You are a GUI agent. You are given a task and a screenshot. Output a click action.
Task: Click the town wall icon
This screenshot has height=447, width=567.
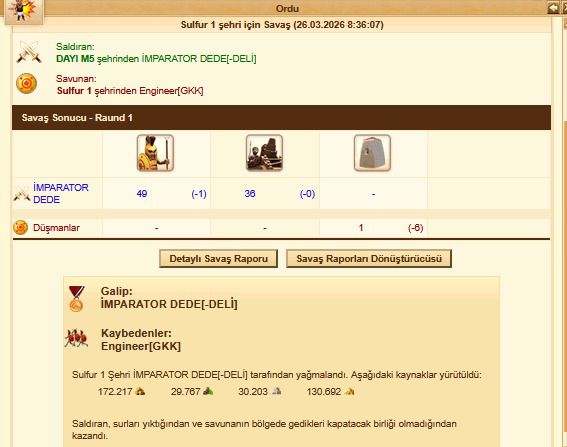pyautogui.click(x=372, y=153)
